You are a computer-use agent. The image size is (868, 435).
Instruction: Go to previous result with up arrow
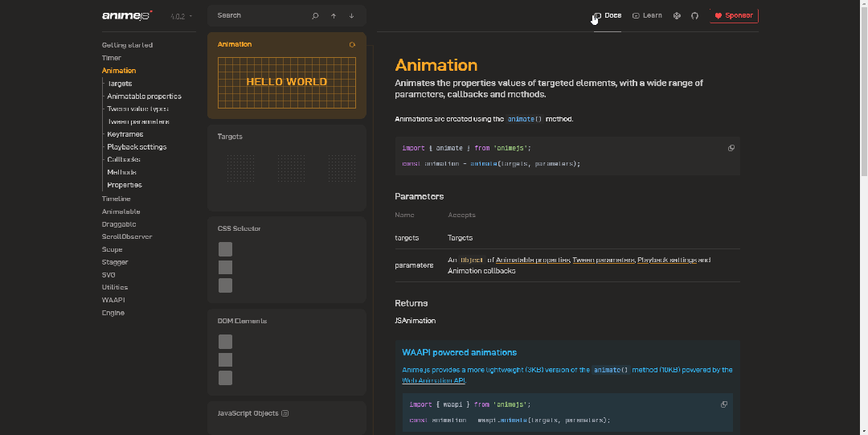[334, 16]
